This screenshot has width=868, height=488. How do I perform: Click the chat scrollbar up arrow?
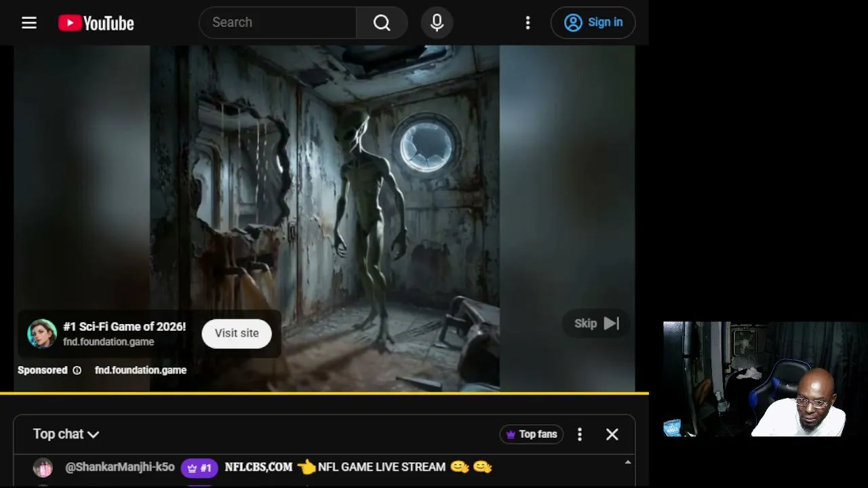[628, 462]
